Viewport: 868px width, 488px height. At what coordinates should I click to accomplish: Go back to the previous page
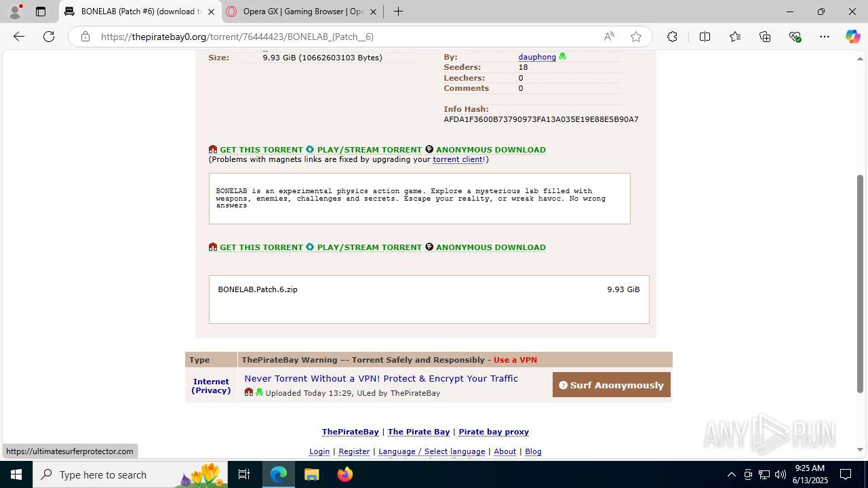coord(19,37)
